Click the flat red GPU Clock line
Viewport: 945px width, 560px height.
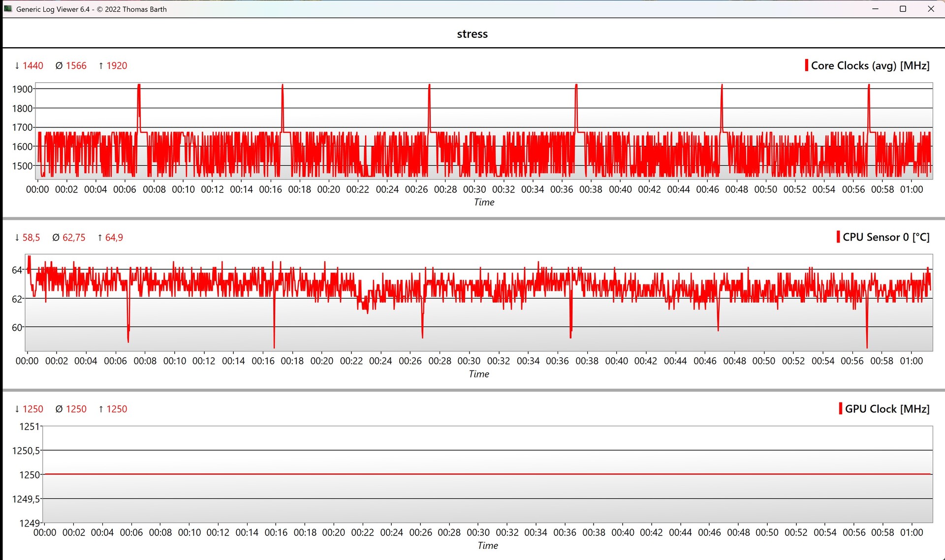[x=487, y=474]
